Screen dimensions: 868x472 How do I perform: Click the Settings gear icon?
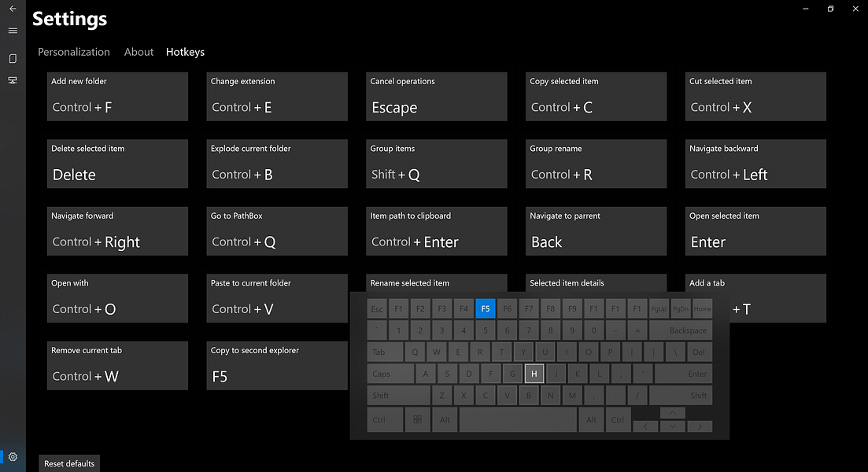coord(13,456)
